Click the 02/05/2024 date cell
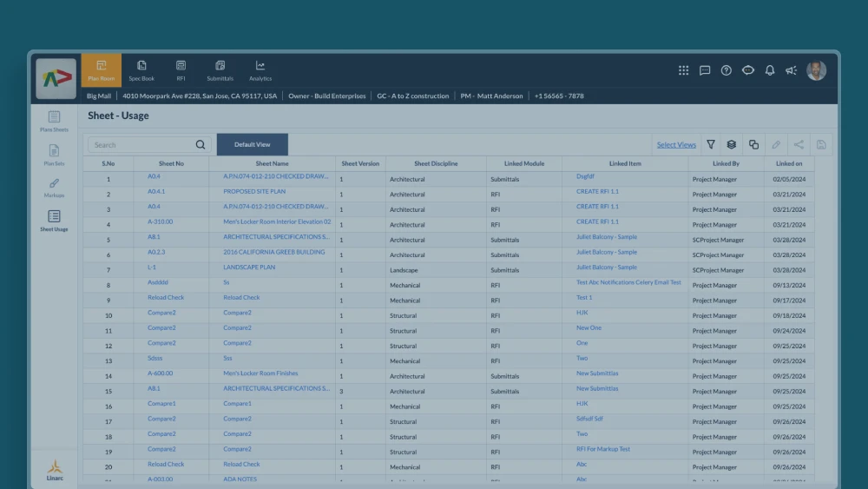 (789, 179)
